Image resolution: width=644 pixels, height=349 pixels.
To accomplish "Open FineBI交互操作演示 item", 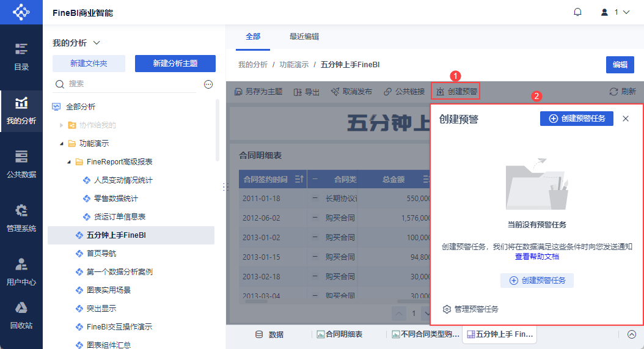I will click(x=119, y=327).
